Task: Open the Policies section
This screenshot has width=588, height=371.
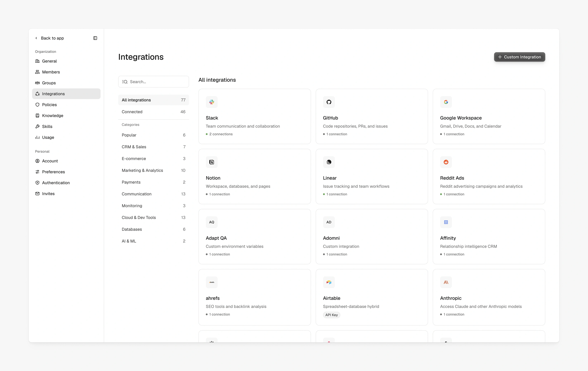Action: coord(66,105)
